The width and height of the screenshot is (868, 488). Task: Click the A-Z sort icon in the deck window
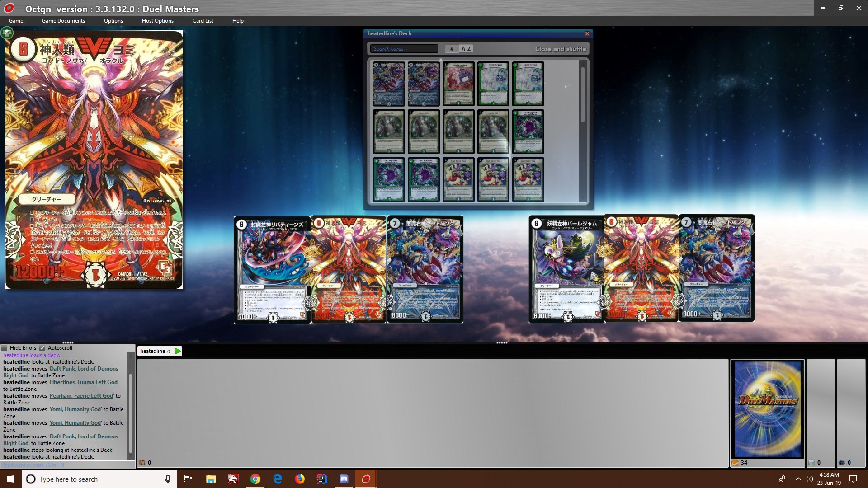tap(466, 48)
